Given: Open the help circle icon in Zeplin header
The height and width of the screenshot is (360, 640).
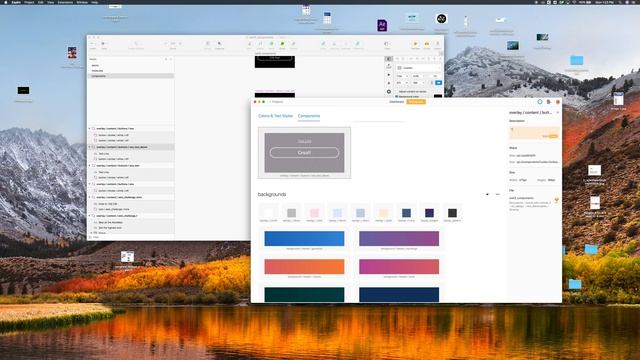Looking at the screenshot, I should click(540, 102).
